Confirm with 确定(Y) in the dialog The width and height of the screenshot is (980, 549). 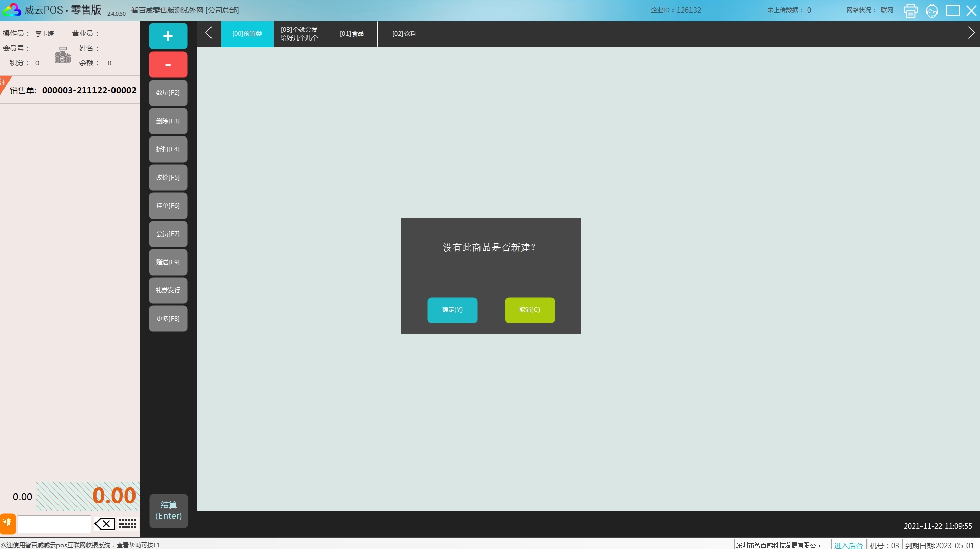click(x=452, y=310)
